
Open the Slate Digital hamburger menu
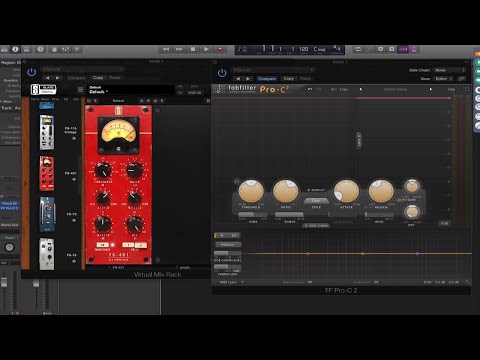pos(80,90)
